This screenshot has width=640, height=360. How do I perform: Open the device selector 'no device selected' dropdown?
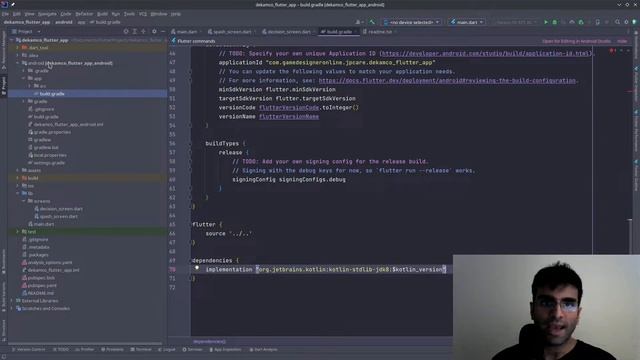coord(411,22)
